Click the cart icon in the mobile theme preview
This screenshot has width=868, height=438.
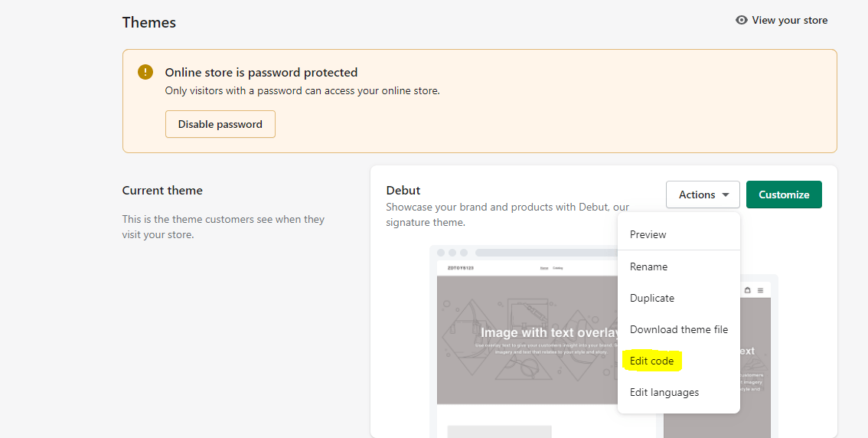pyautogui.click(x=748, y=290)
